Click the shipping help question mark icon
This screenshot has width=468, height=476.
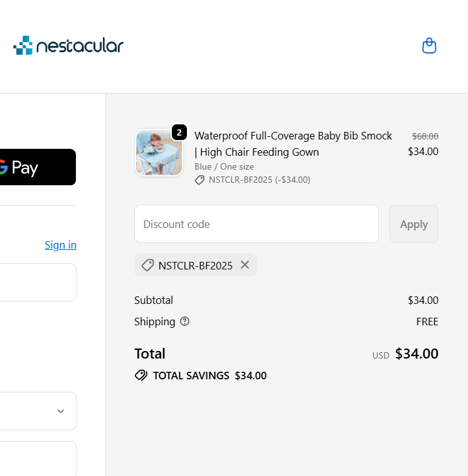[x=184, y=322]
